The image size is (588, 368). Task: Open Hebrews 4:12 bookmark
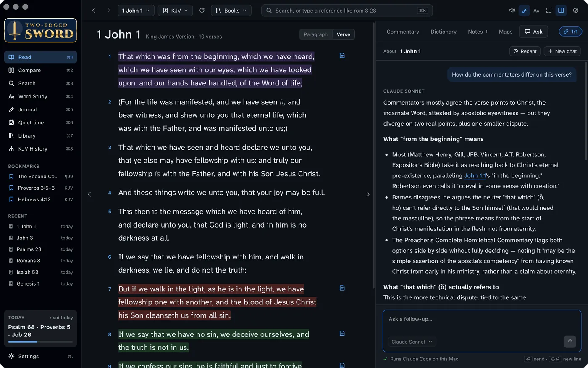tap(41, 199)
